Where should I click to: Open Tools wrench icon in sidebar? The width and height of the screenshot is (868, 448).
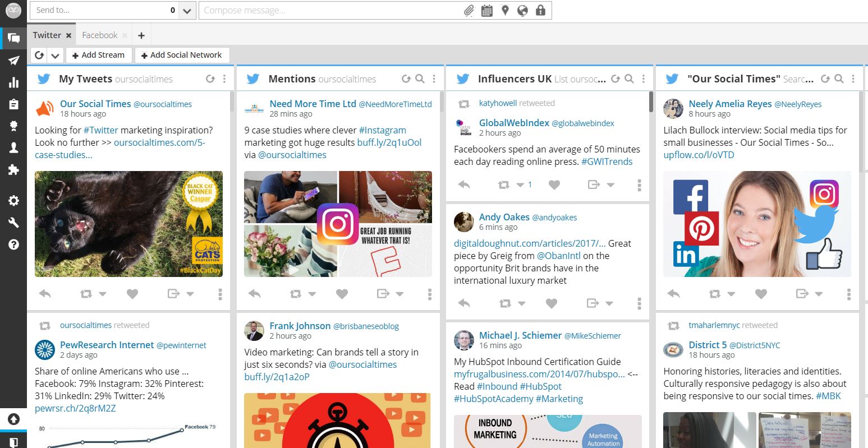(x=13, y=223)
